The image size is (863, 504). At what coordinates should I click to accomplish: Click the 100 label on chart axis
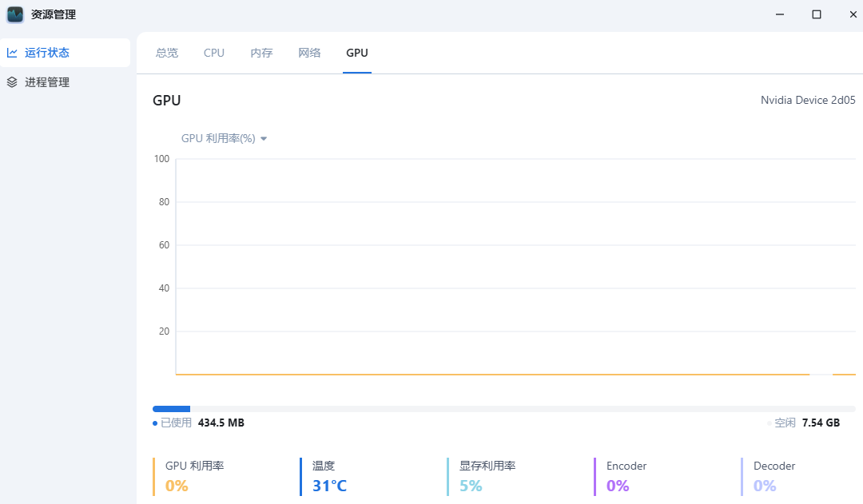[161, 159]
